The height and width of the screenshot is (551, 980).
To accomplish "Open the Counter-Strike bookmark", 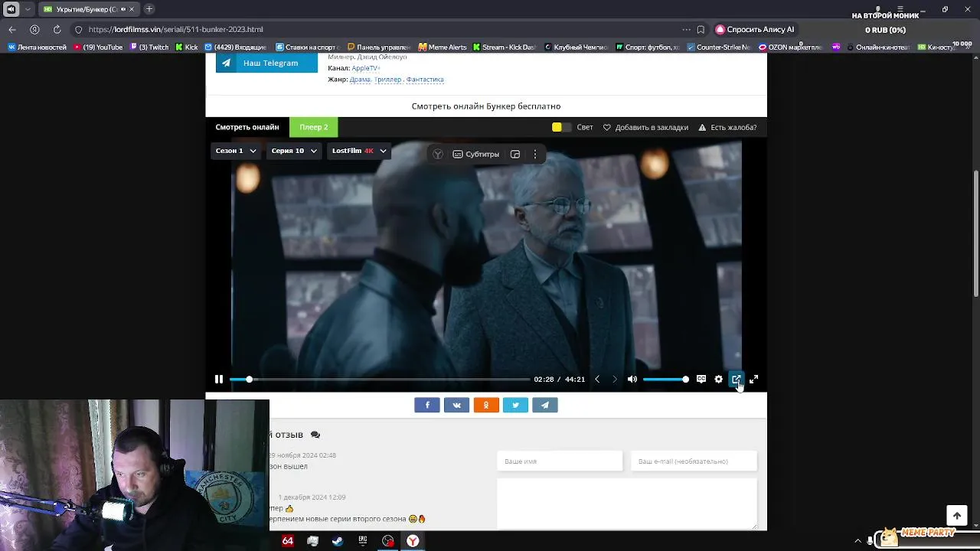I will (718, 47).
